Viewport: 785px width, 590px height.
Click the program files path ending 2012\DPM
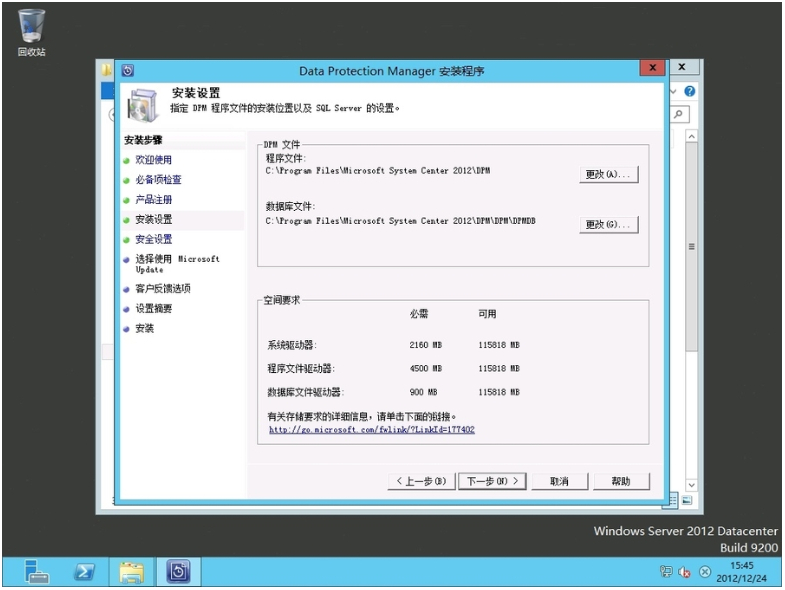tap(378, 171)
